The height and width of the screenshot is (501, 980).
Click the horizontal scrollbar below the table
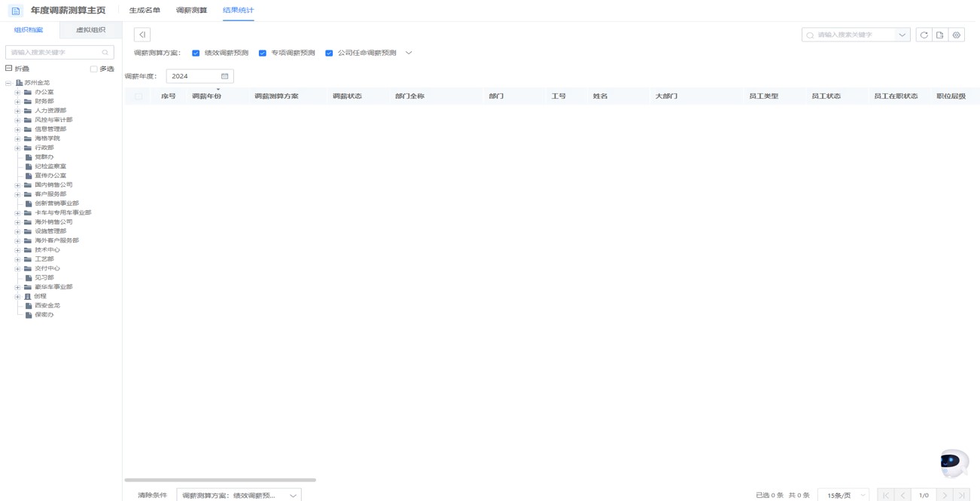tap(220, 480)
